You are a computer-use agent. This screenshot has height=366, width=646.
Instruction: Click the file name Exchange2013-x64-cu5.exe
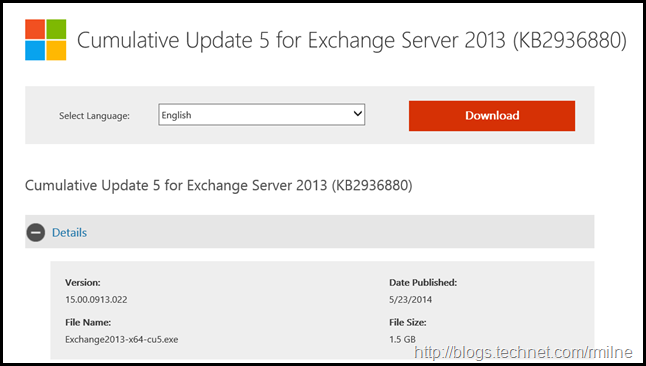(x=122, y=340)
